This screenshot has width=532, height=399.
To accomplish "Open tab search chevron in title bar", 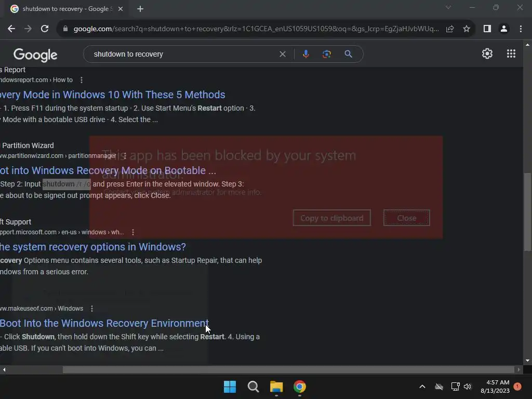I will coord(448,7).
